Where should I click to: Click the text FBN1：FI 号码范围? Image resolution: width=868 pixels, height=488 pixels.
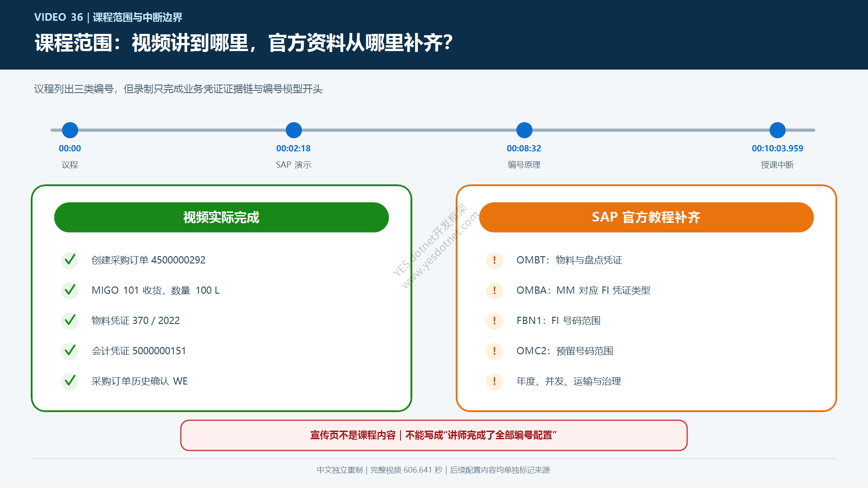click(x=559, y=321)
